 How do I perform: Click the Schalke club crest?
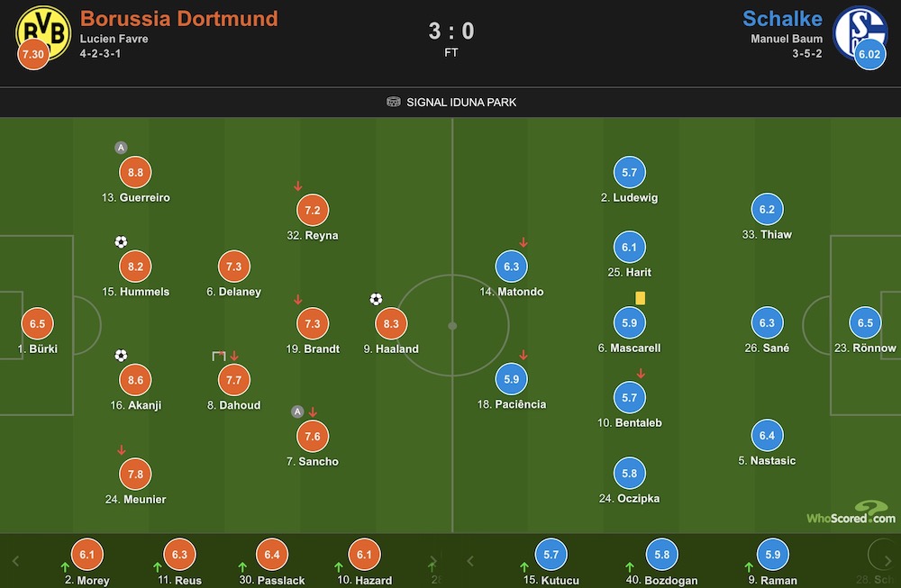coord(860,32)
